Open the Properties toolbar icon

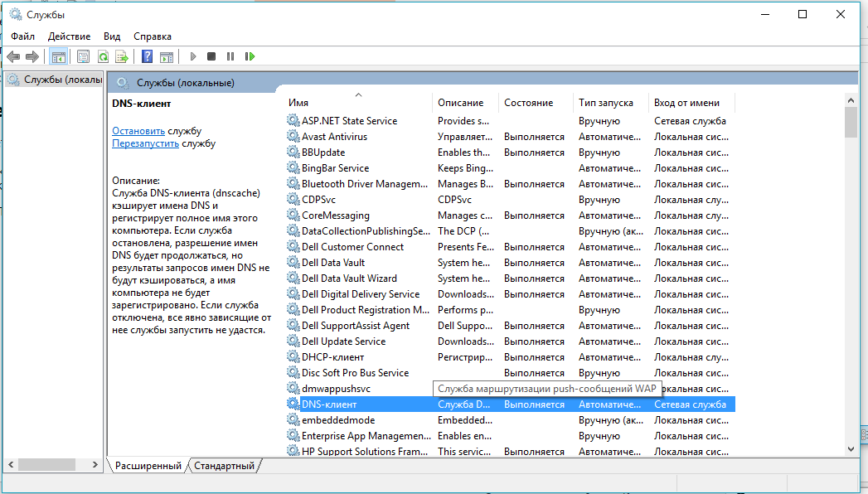click(83, 56)
